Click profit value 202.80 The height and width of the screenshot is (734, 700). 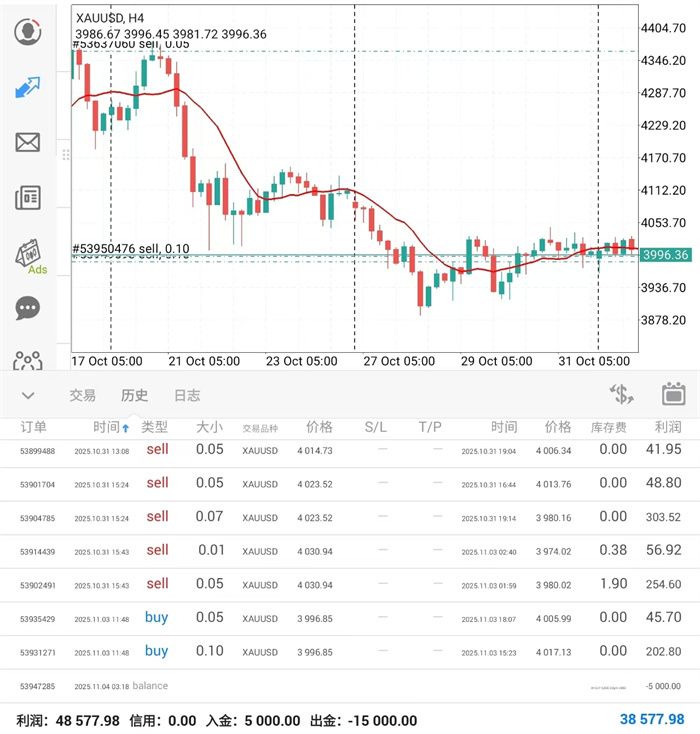pyautogui.click(x=663, y=652)
